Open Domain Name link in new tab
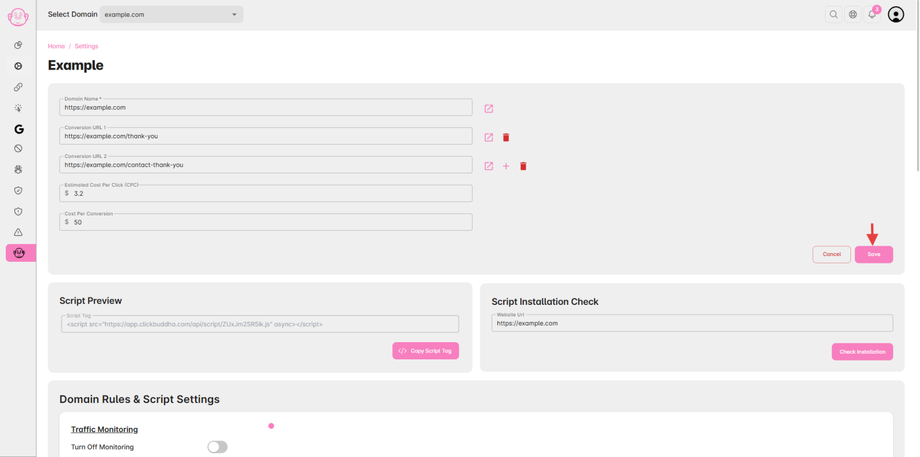Screen dimensions: 920x457 coord(488,109)
